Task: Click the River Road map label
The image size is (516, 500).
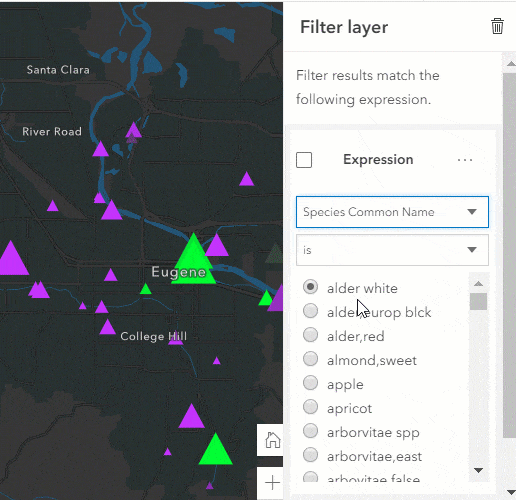Action: click(x=52, y=132)
